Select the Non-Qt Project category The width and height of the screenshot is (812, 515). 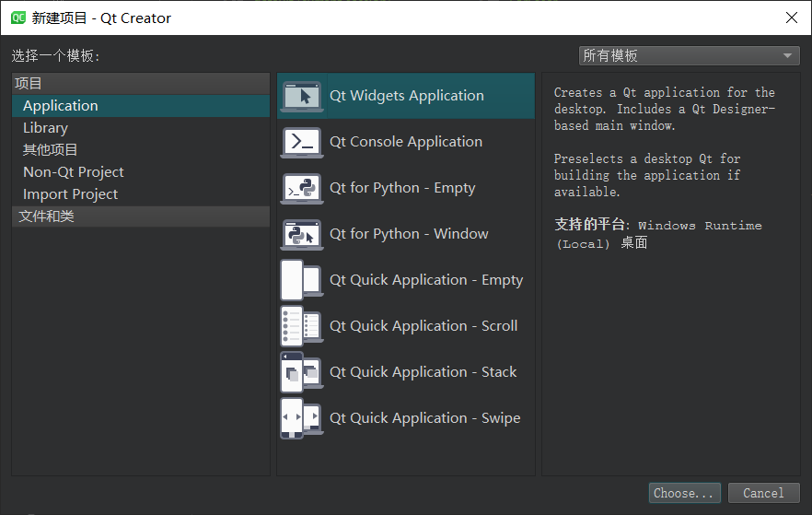click(141, 172)
